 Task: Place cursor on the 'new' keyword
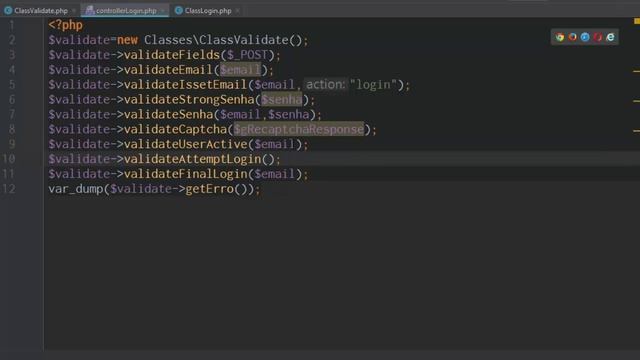(x=127, y=40)
